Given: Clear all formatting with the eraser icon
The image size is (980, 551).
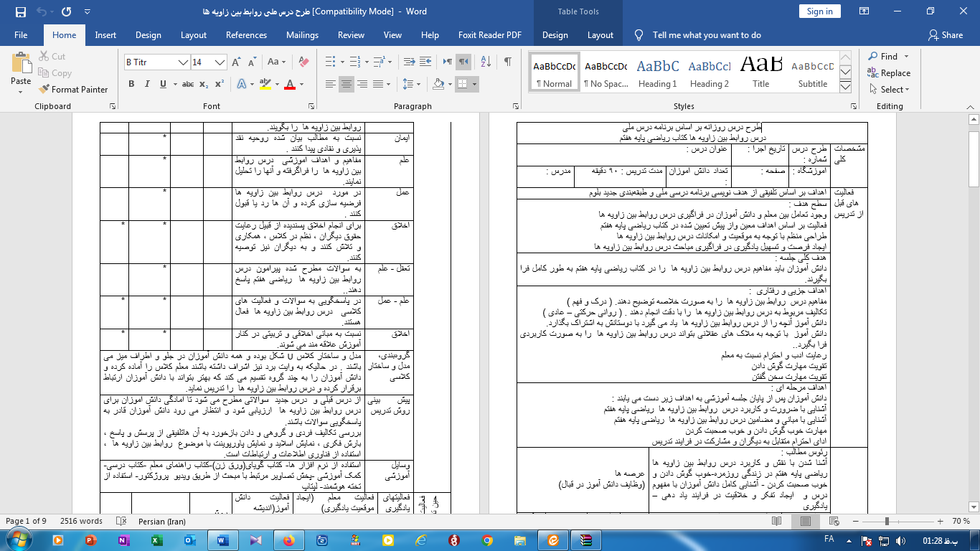Looking at the screenshot, I should tap(303, 62).
